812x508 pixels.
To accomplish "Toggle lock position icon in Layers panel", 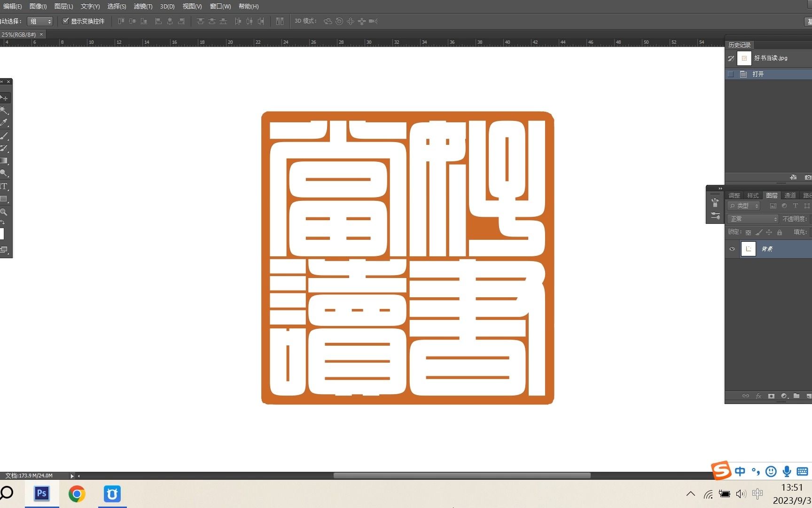I will click(x=769, y=232).
